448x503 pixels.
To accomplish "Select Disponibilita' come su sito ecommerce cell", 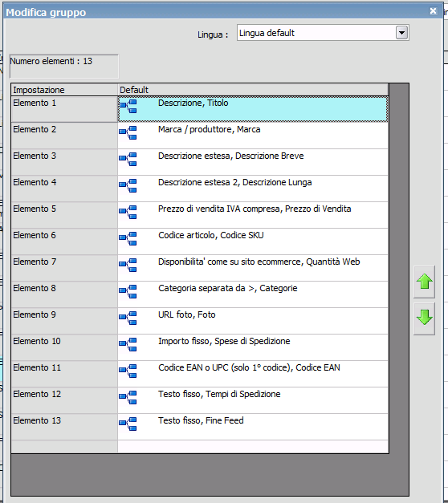I will 253,268.
